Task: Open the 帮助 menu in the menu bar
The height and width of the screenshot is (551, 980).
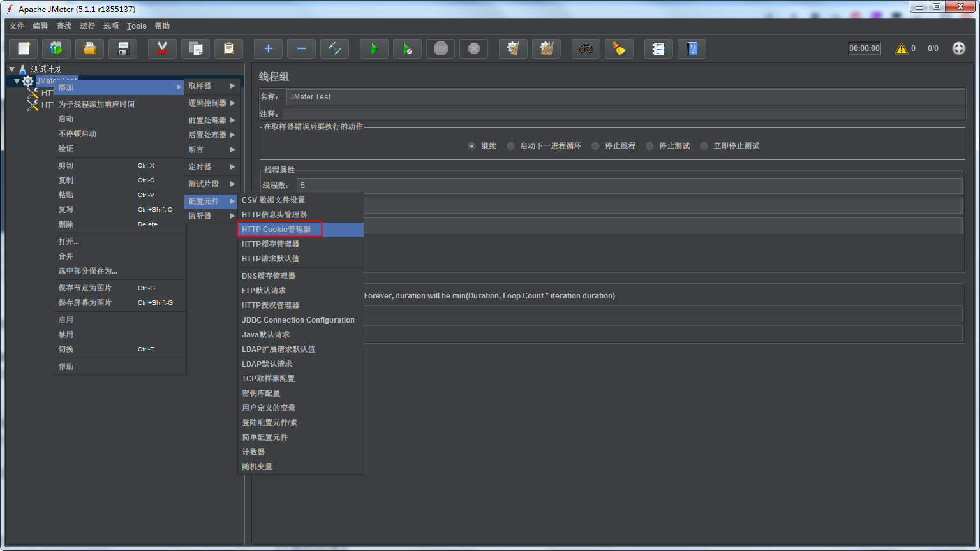Action: [x=162, y=26]
